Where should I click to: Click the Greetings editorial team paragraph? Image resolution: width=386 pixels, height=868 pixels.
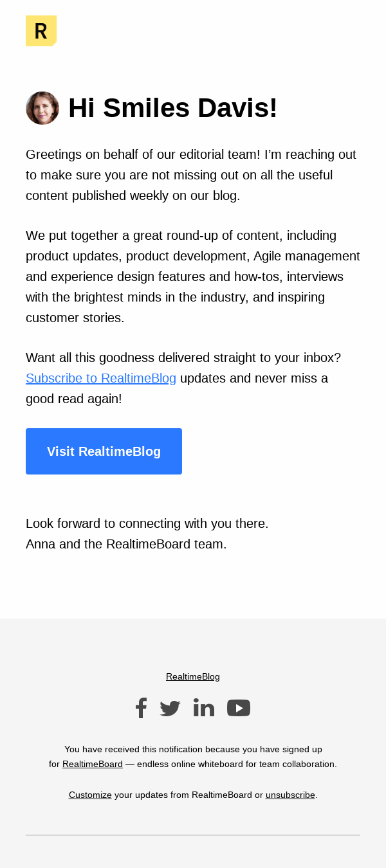click(x=191, y=175)
